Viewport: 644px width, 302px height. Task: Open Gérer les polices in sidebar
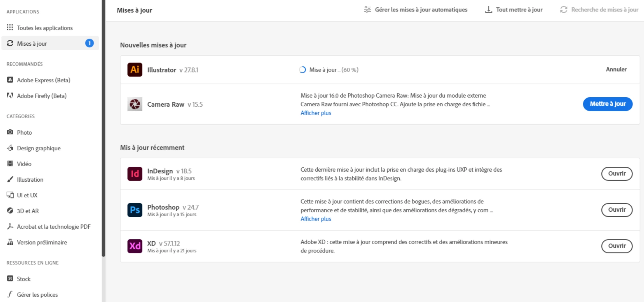[x=37, y=295]
